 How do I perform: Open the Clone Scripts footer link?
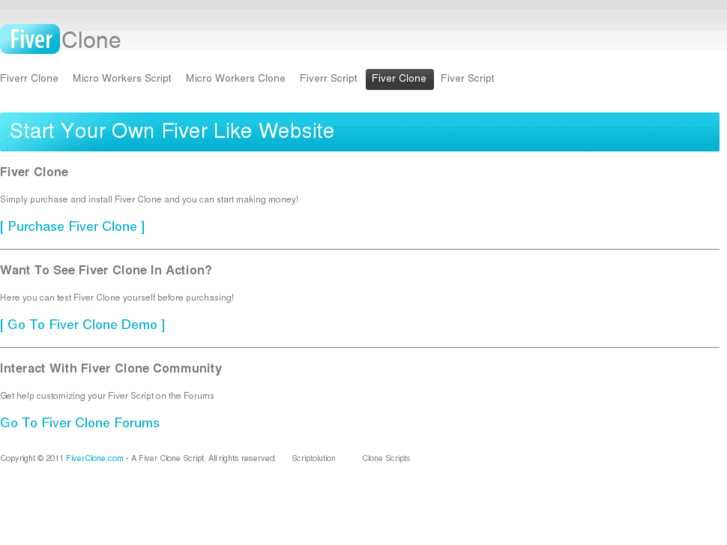[386, 458]
